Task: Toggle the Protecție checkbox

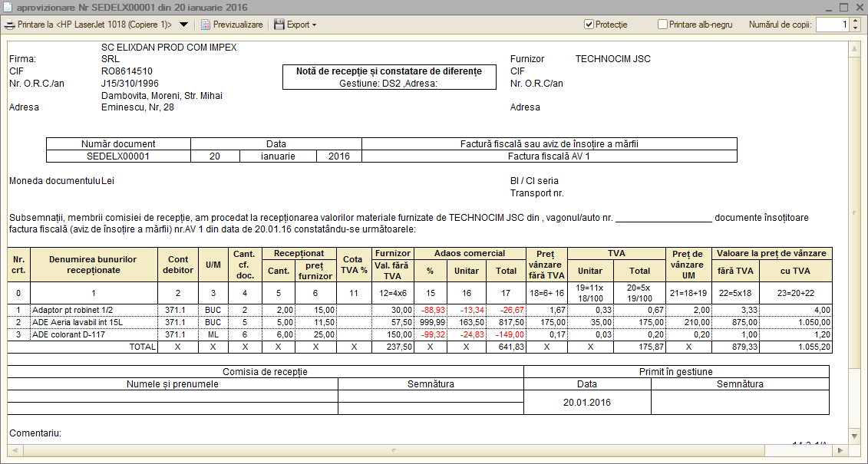Action: (589, 25)
